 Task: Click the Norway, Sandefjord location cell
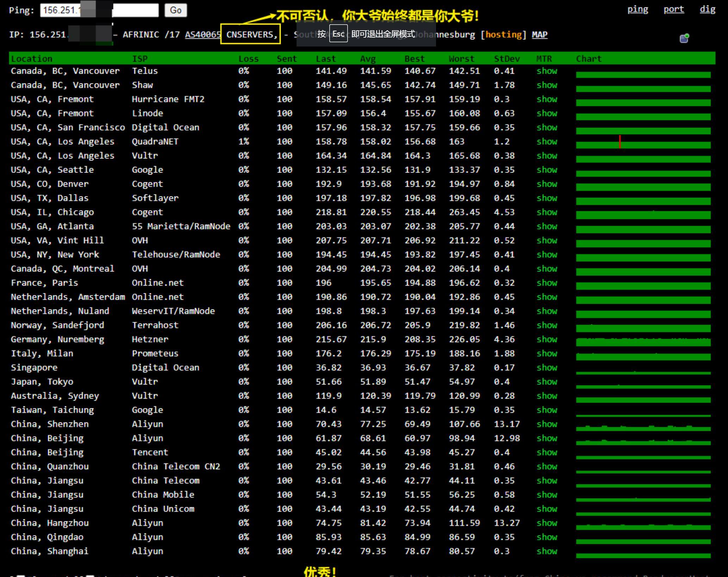pyautogui.click(x=57, y=325)
